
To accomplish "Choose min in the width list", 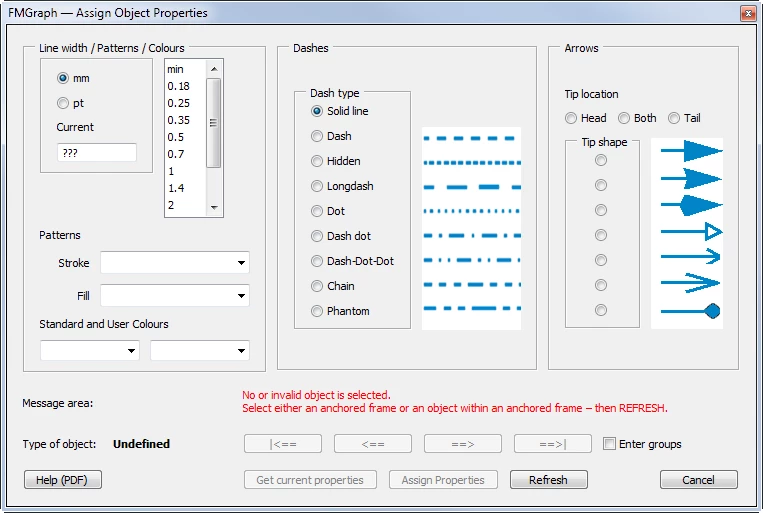I will pos(175,69).
